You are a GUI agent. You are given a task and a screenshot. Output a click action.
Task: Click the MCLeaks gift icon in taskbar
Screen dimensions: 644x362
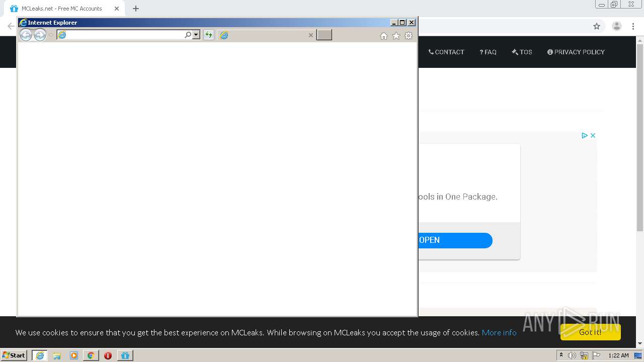[x=125, y=355]
